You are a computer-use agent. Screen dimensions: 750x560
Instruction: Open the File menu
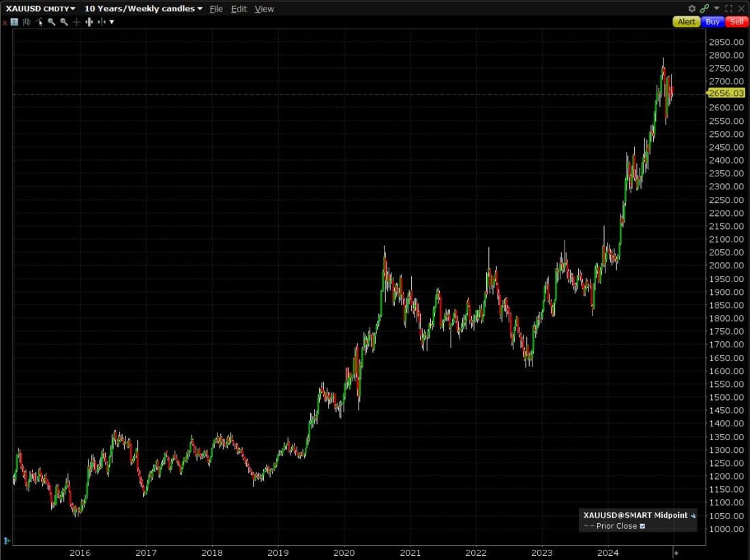pyautogui.click(x=216, y=9)
